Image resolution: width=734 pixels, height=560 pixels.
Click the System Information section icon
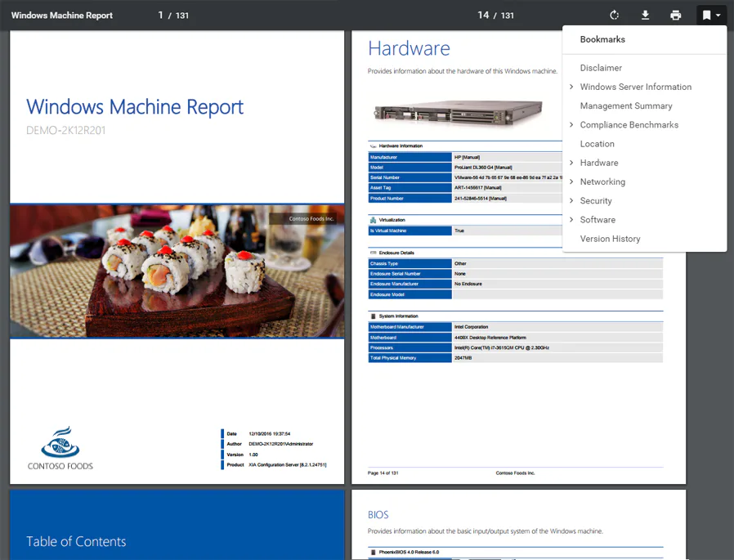click(373, 316)
